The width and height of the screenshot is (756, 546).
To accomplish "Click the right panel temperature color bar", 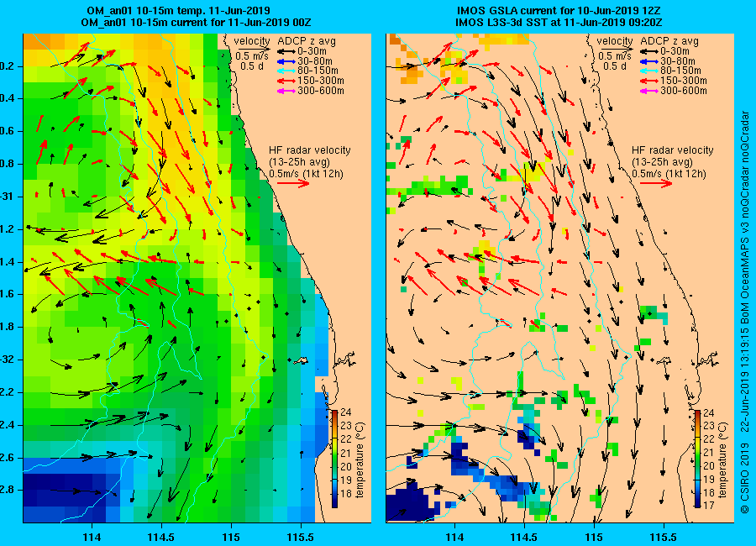I will 697,459.
